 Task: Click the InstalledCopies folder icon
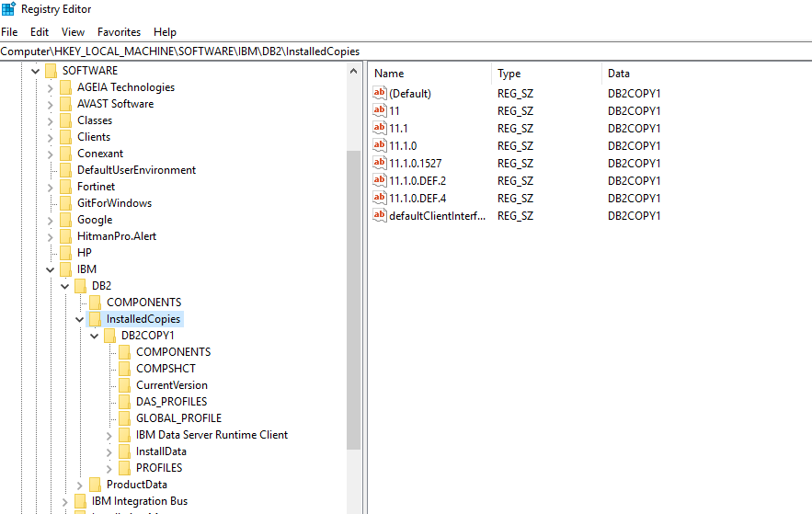[x=96, y=319]
